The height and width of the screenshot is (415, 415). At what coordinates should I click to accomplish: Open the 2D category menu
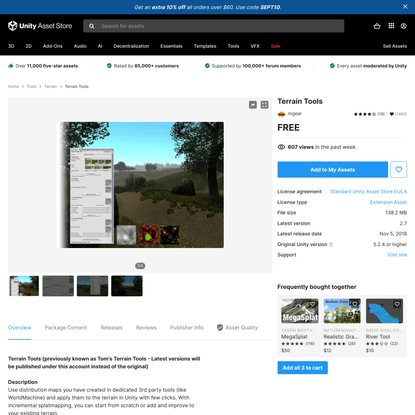[29, 46]
